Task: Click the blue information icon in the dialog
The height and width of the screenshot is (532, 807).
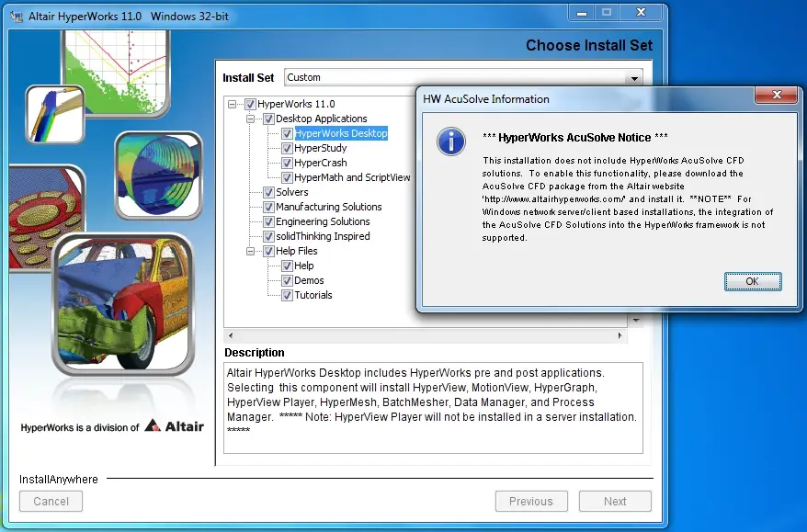Action: [451, 141]
